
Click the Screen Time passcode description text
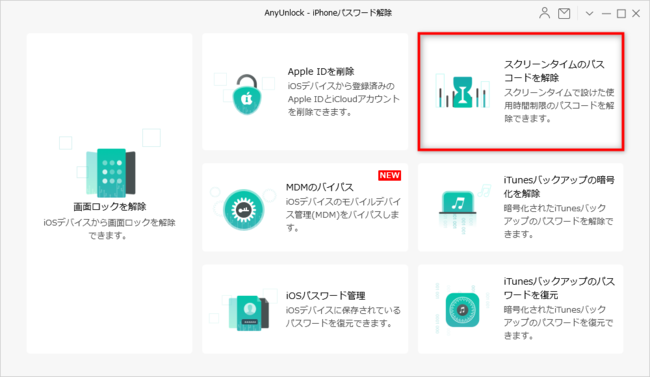click(559, 105)
